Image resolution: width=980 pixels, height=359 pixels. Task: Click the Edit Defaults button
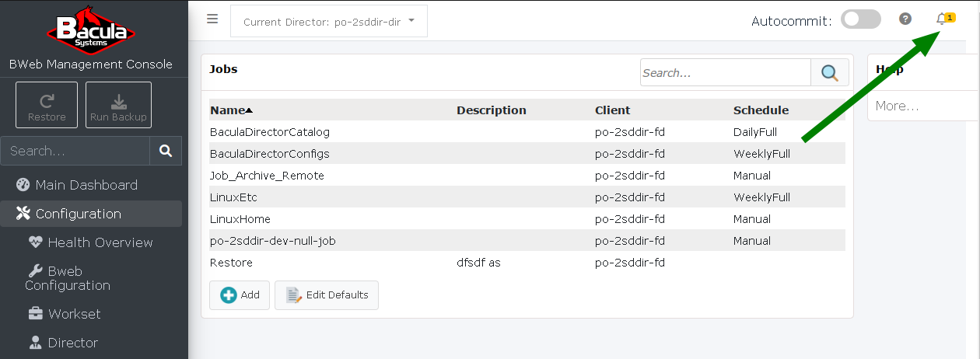327,295
